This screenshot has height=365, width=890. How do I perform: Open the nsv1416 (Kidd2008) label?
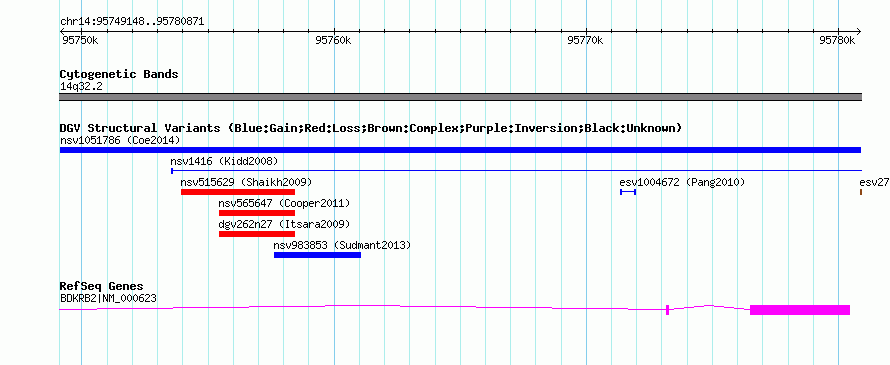224,161
